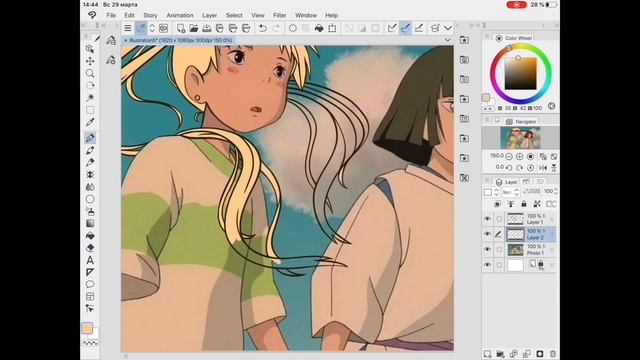Click the Zoom out button in Navigator
The width and height of the screenshot is (640, 360).
pos(509,156)
